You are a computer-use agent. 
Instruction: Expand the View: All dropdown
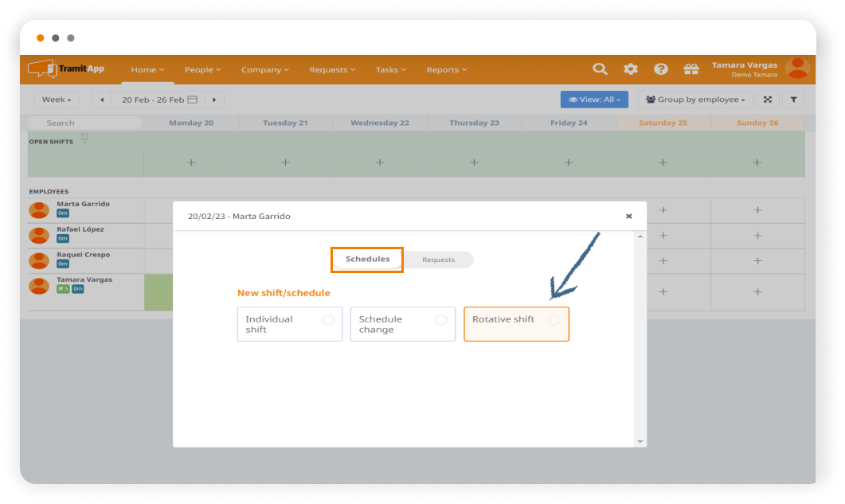594,100
